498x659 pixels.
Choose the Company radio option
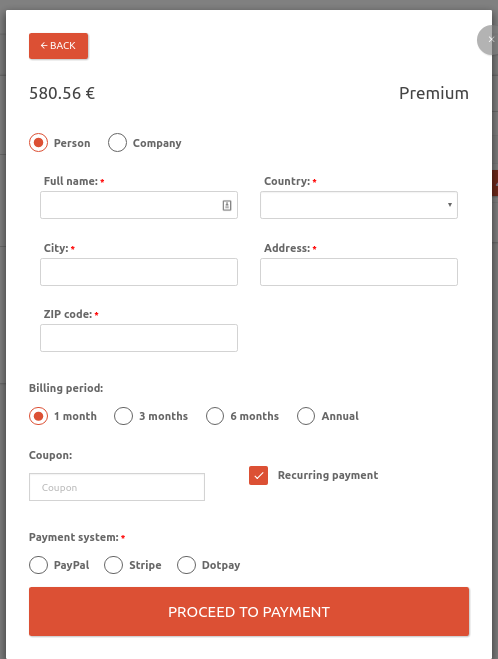tap(117, 143)
